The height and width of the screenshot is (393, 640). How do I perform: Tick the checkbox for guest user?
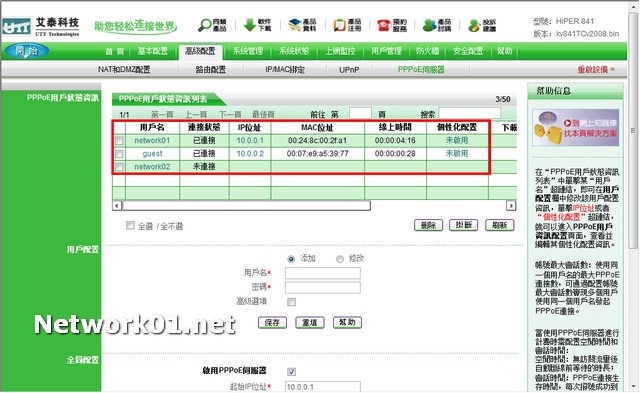119,154
